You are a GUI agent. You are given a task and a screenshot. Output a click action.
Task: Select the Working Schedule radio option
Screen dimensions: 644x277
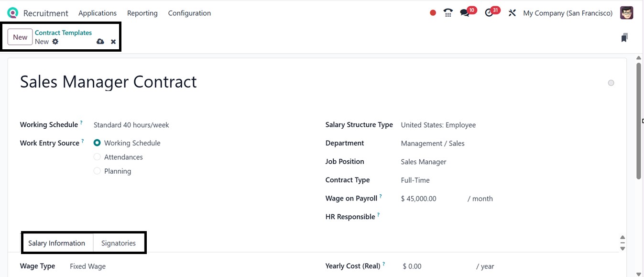(x=97, y=143)
